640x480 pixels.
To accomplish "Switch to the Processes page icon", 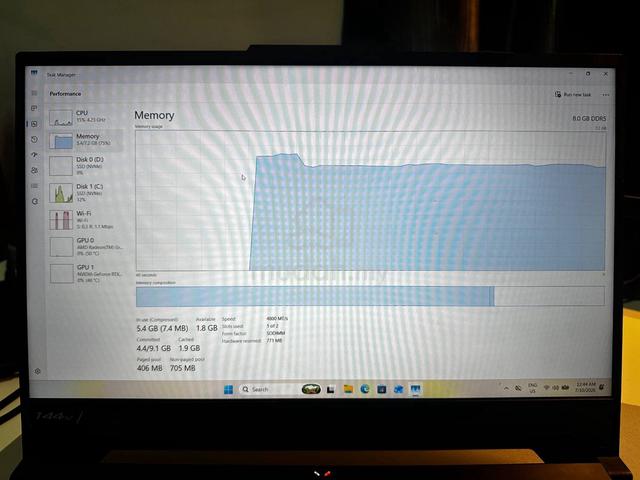I will [x=35, y=108].
